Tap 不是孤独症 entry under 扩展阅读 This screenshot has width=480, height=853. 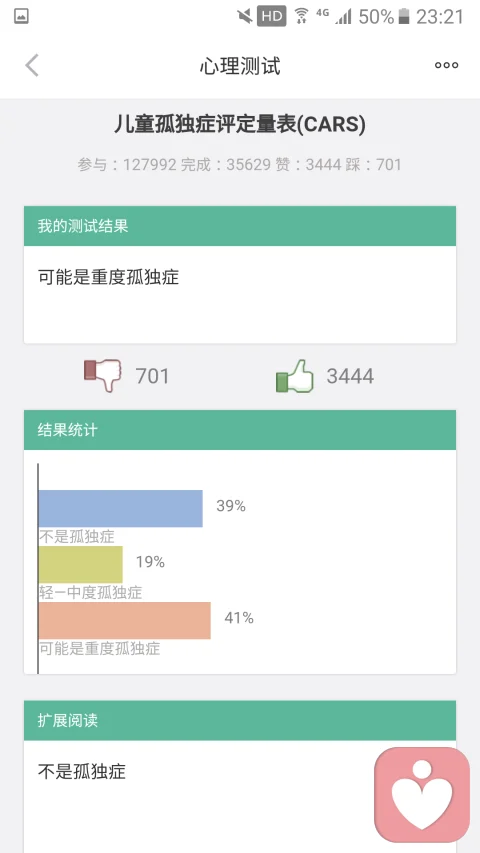pos(82,771)
